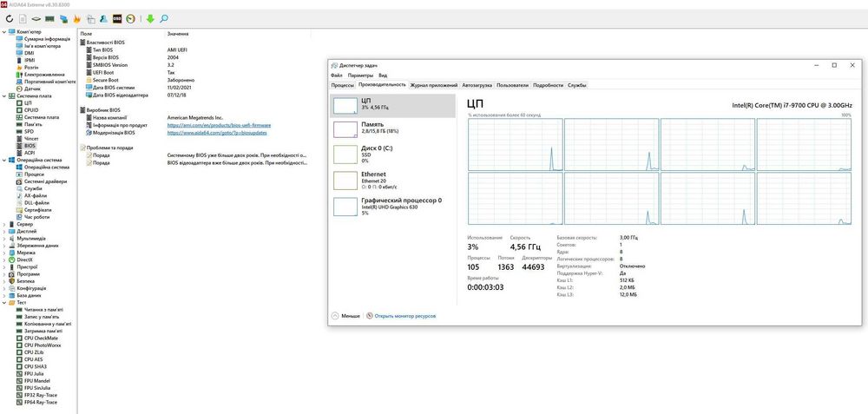Click the Report page icon in AIDA64 toolbar
This screenshot has height=414, width=868.
[x=23, y=19]
